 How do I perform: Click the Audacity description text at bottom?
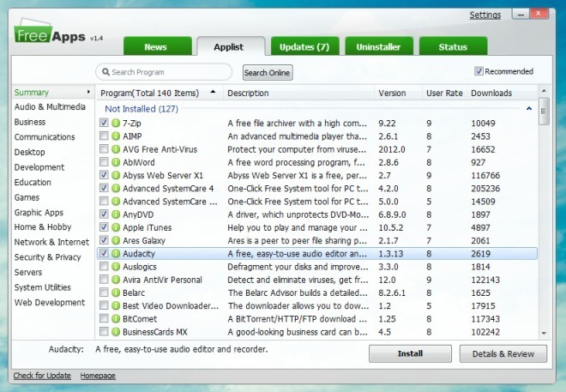182,349
